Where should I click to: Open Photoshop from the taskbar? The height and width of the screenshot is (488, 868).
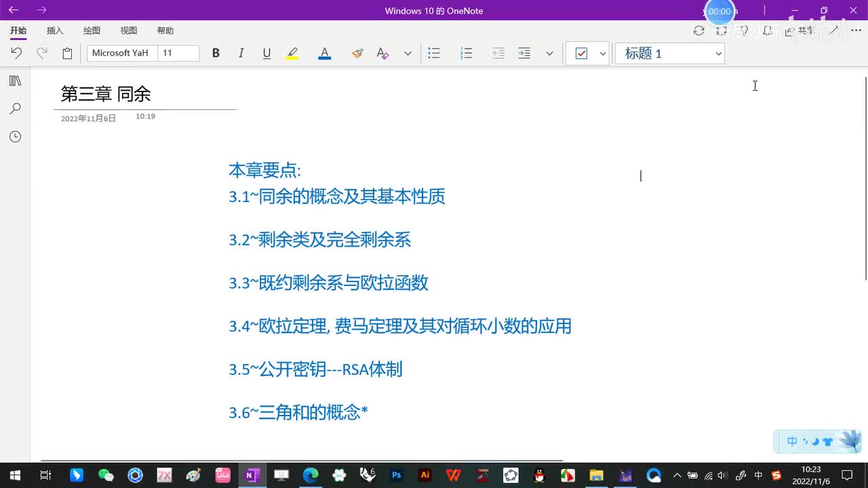click(x=397, y=475)
